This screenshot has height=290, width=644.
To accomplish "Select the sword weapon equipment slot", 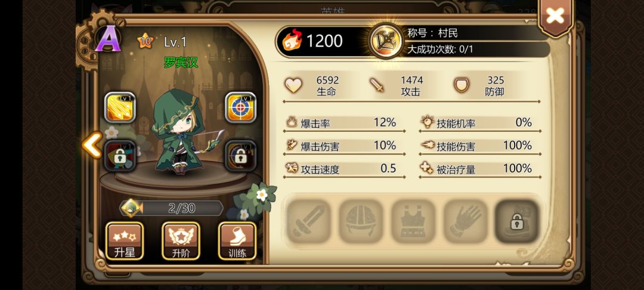I will tap(308, 221).
